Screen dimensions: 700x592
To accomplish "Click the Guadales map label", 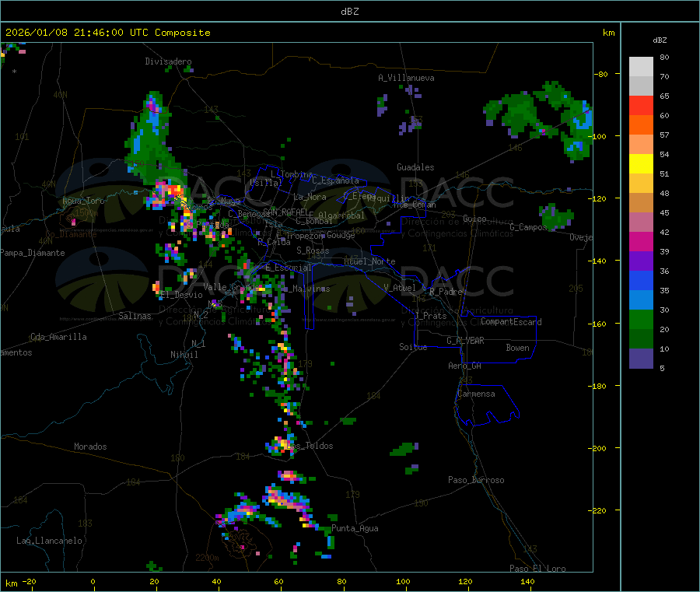I will point(415,167).
